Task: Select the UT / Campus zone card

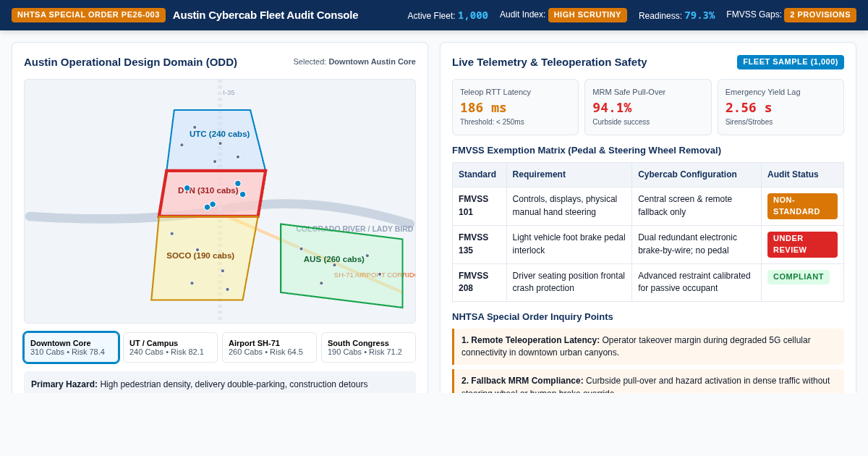Action: tap(170, 347)
